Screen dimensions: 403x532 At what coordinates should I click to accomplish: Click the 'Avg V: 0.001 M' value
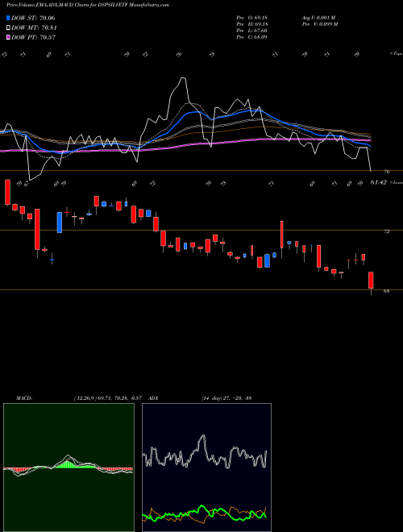tap(319, 18)
